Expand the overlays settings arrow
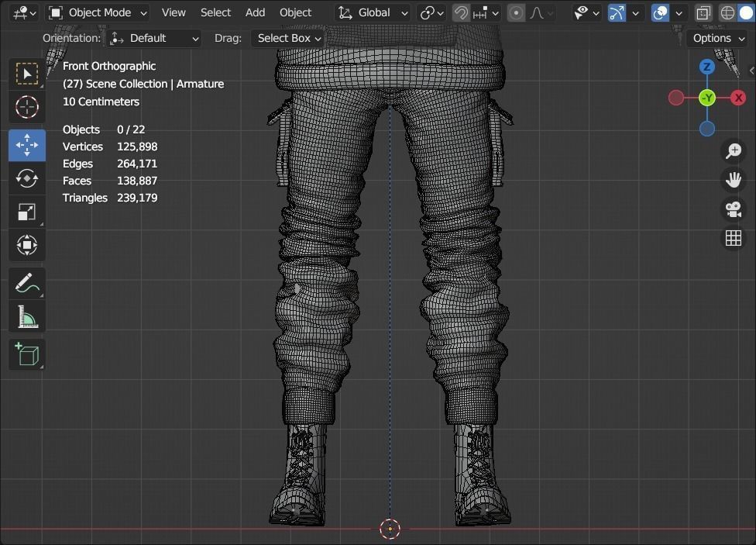 pos(679,13)
